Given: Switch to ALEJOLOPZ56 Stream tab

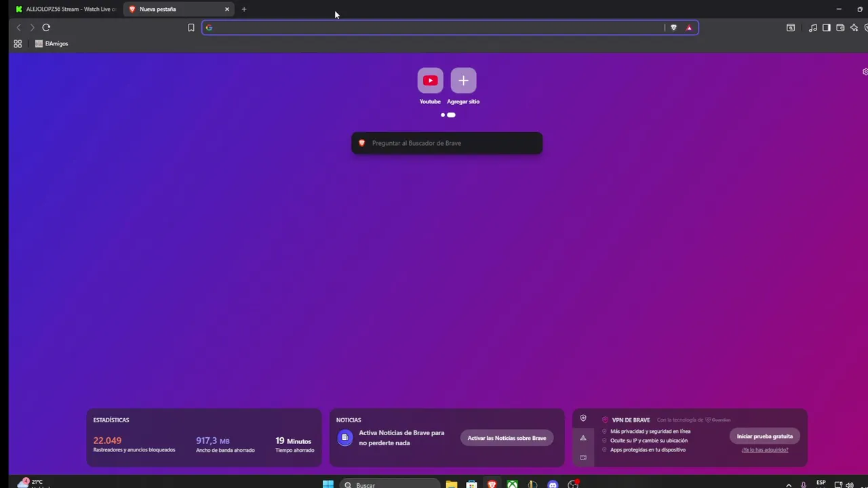Looking at the screenshot, I should coord(66,9).
